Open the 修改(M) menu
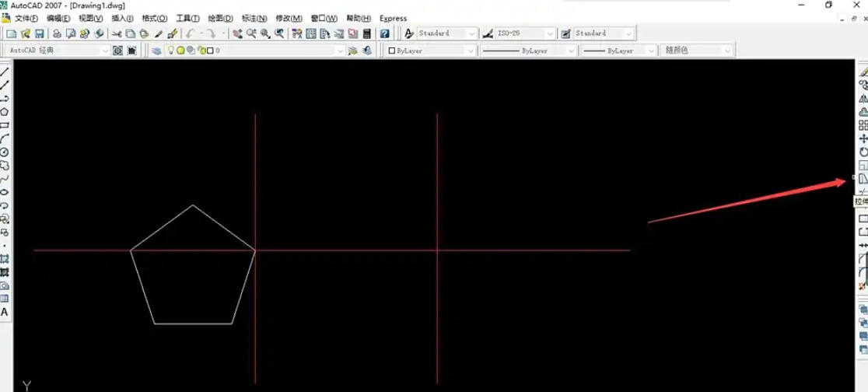 click(289, 18)
